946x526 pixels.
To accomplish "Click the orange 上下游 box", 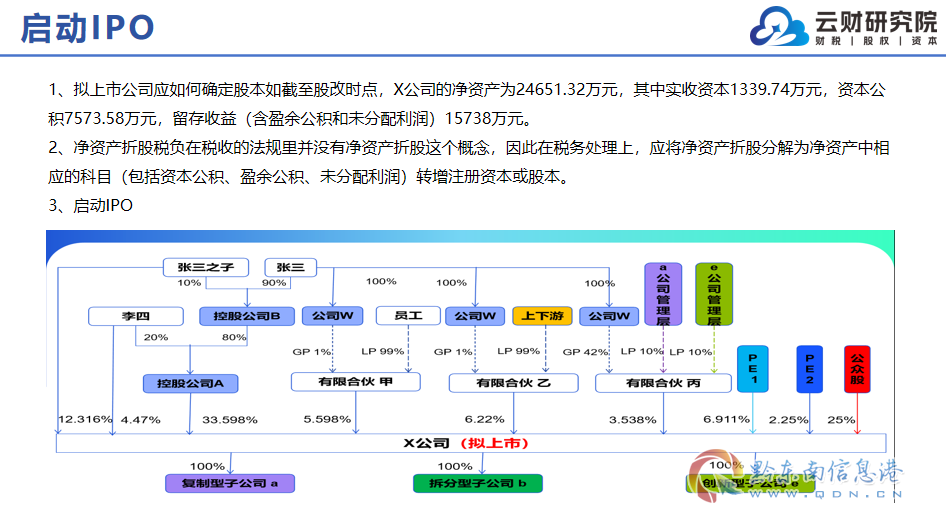I will (x=542, y=315).
